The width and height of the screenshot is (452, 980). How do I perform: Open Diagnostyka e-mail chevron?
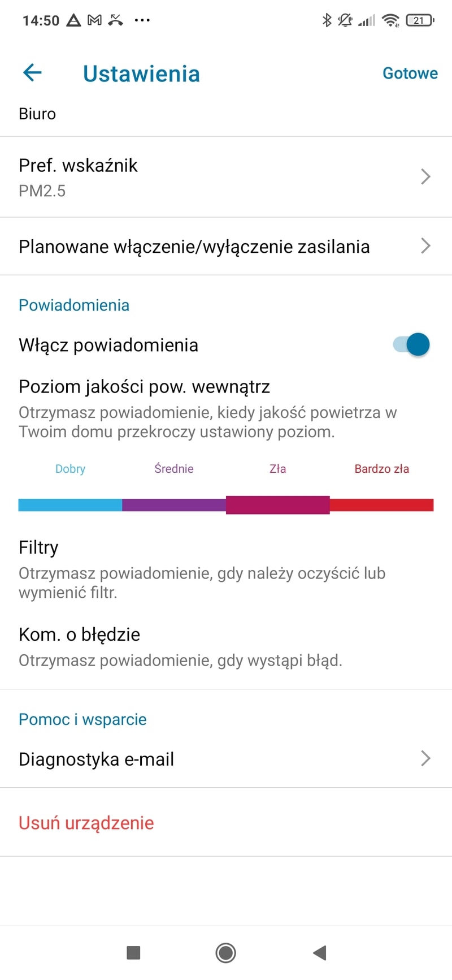(x=425, y=758)
